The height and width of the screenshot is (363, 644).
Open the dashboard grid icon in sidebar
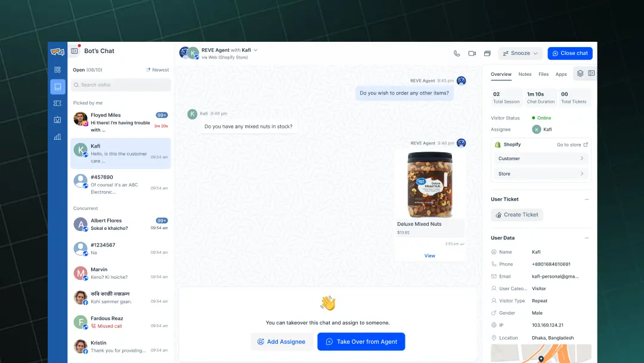coord(57,69)
